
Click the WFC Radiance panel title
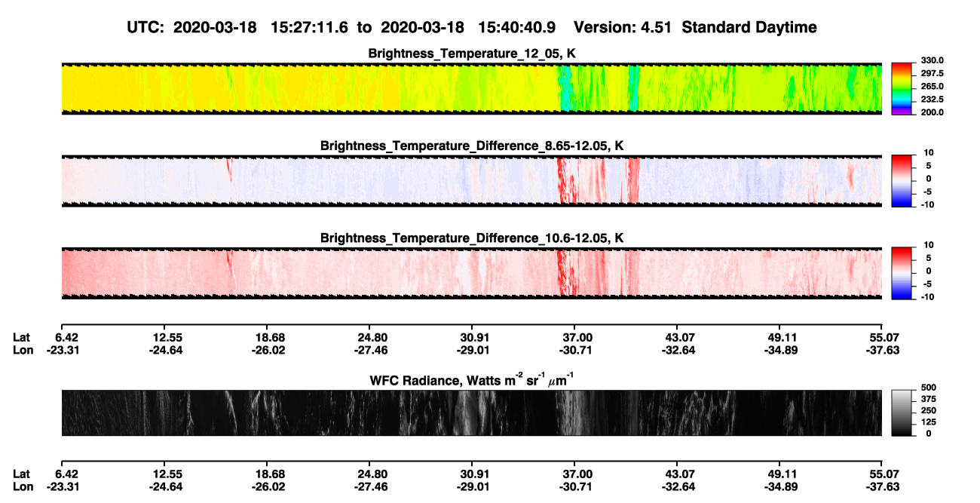click(x=472, y=380)
